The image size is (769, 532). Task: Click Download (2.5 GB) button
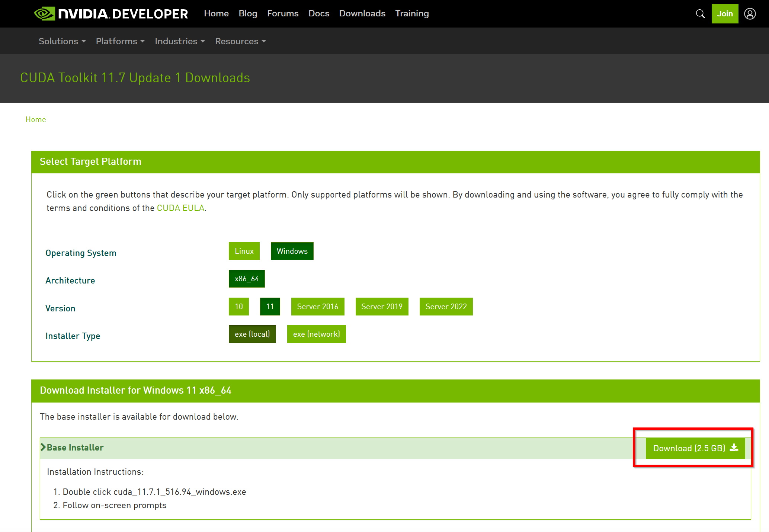[x=695, y=448]
